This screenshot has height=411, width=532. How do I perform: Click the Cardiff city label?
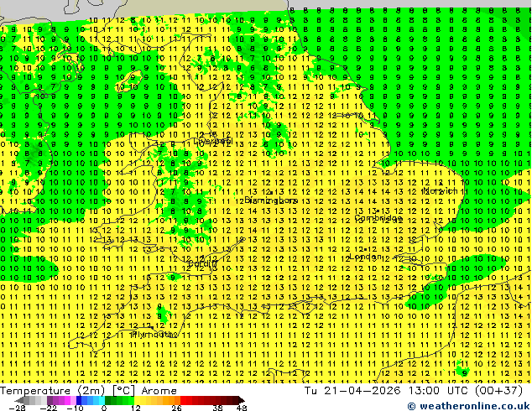[x=203, y=263]
